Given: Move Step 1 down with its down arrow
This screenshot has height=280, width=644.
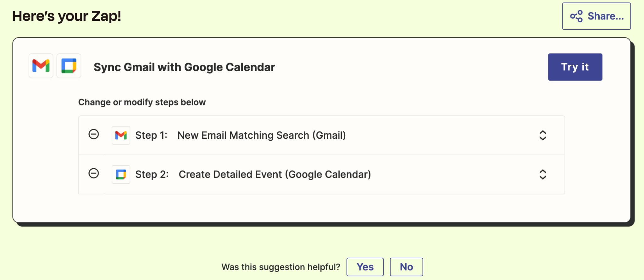Looking at the screenshot, I should (543, 138).
